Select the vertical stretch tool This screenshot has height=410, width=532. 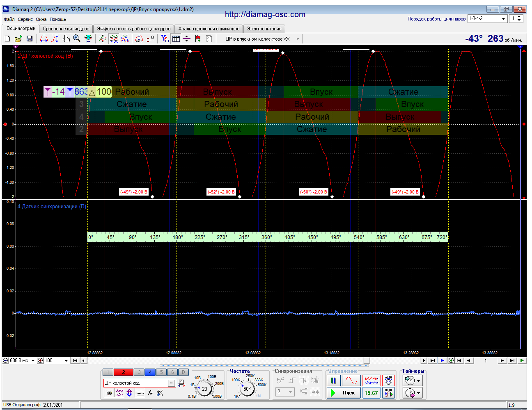tap(55, 39)
